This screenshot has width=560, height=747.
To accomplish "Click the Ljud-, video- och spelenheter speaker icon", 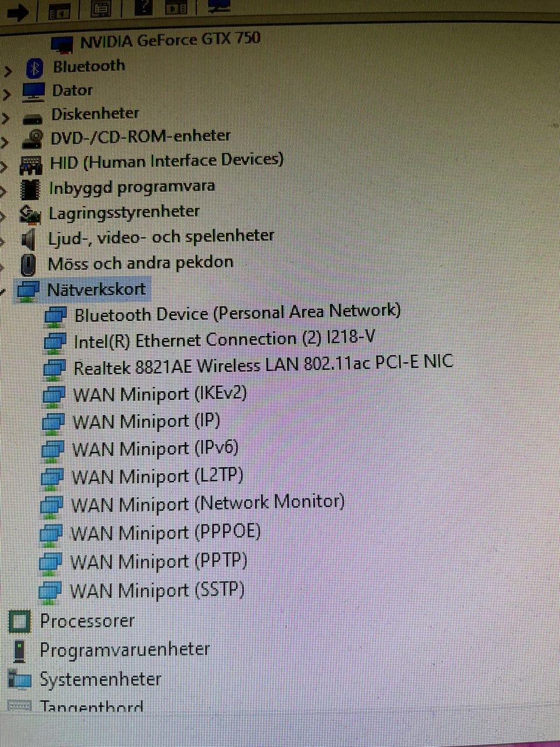I will point(29,240).
